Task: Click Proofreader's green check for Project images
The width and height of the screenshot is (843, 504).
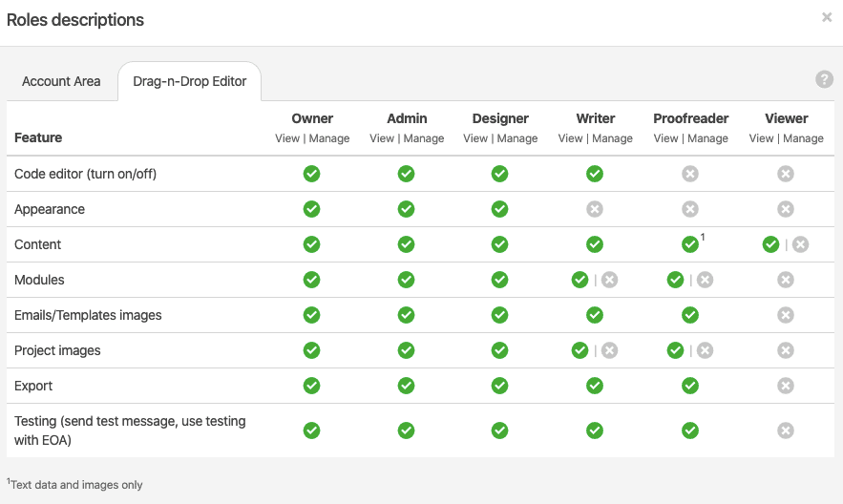Action: click(x=676, y=350)
